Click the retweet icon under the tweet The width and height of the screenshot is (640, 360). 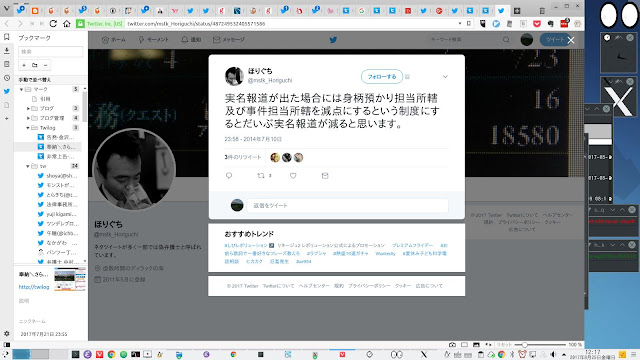tap(261, 176)
